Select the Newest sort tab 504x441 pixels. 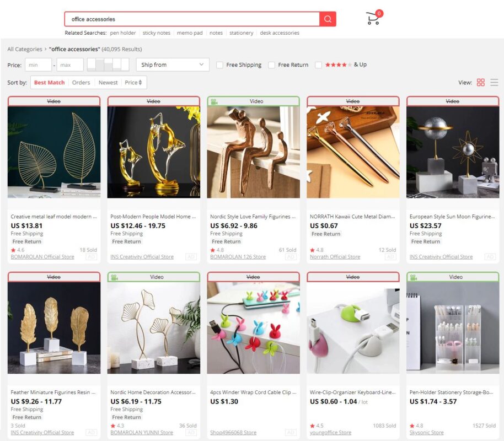[108, 83]
